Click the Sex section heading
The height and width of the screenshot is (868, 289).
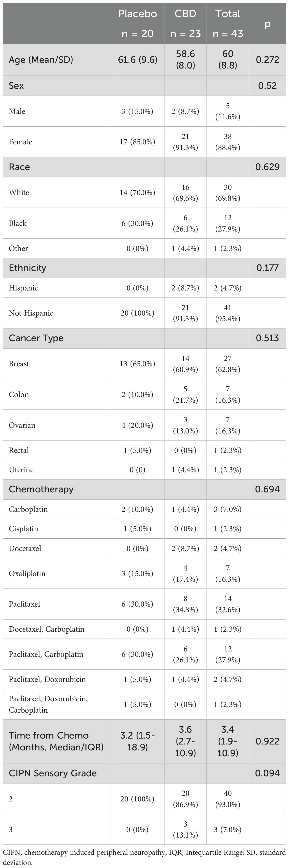(x=16, y=85)
